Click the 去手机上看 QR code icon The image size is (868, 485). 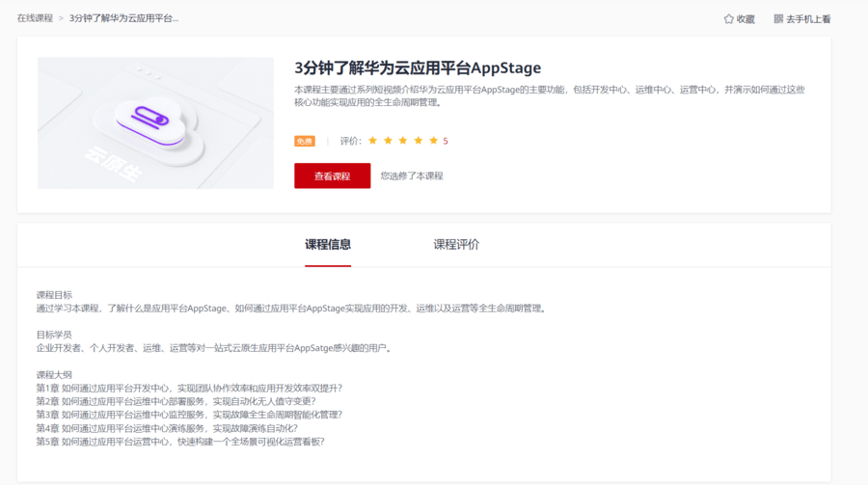[778, 19]
